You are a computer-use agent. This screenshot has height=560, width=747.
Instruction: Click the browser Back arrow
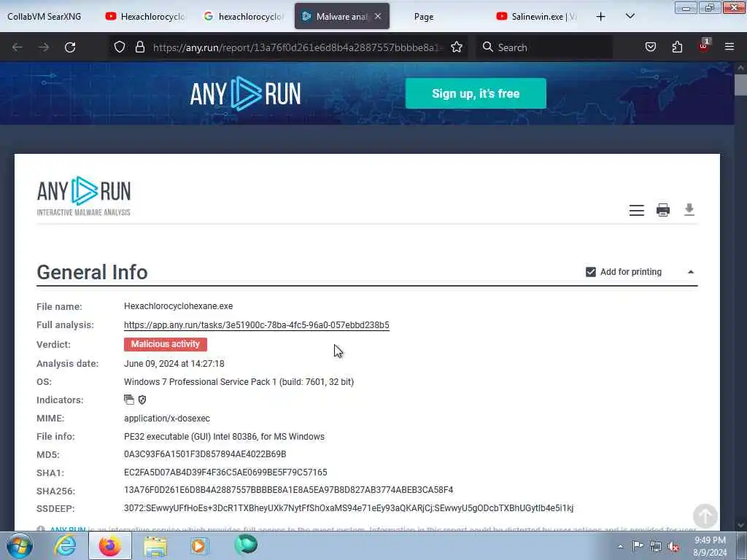click(x=18, y=47)
